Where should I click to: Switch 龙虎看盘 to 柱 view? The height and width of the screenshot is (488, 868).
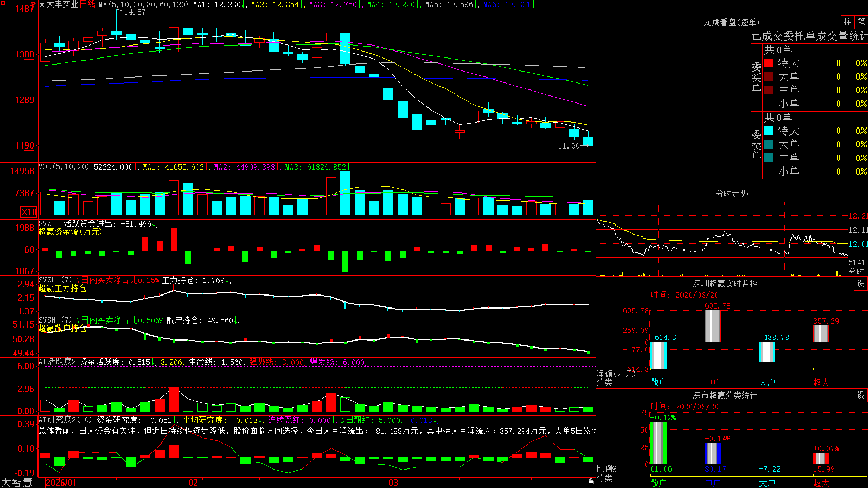click(847, 22)
